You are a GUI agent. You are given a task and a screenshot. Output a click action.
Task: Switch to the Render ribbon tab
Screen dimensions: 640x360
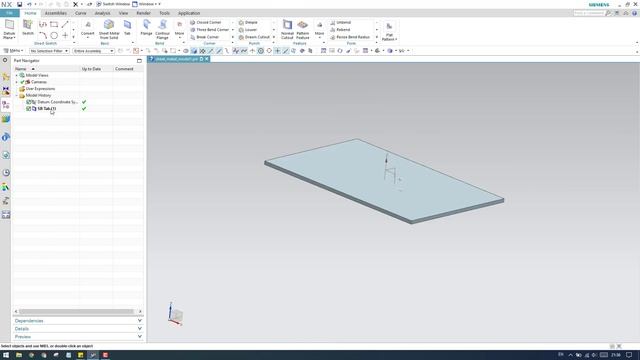pyautogui.click(x=143, y=13)
